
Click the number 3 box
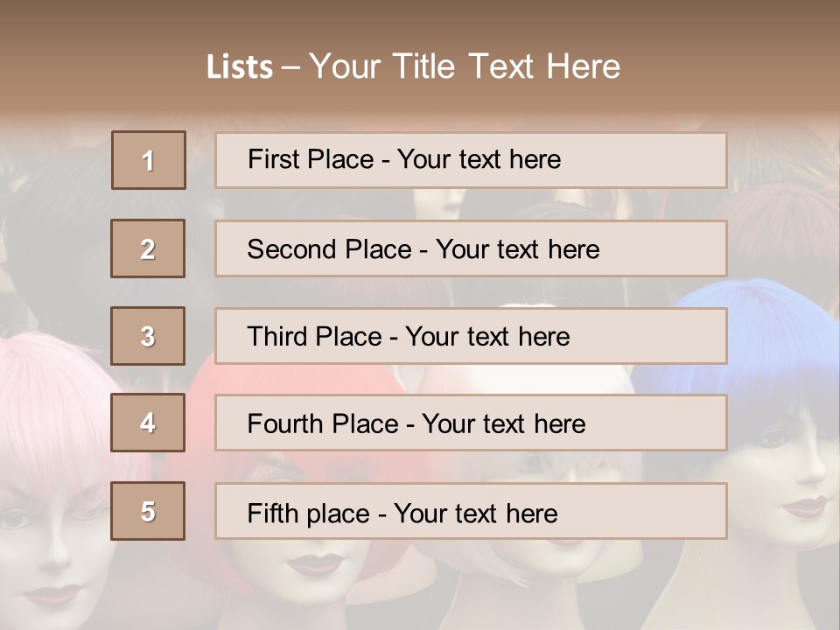tap(148, 336)
